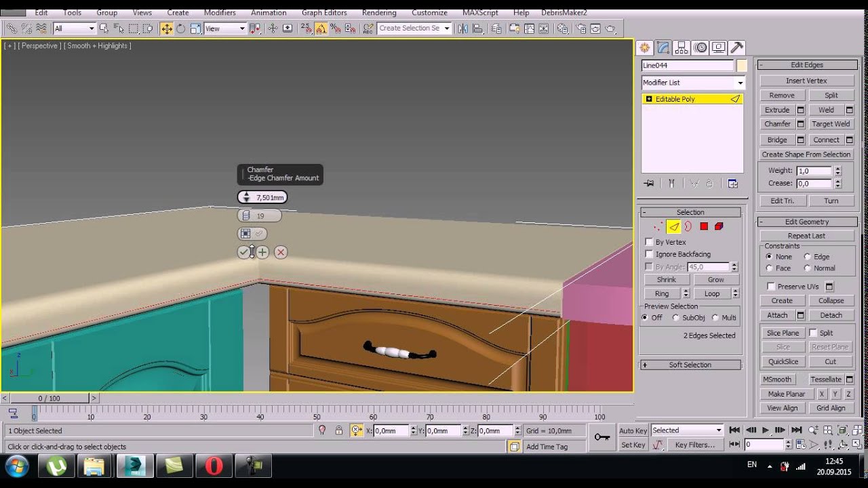The height and width of the screenshot is (488, 868).
Task: Click the Select Object arrow tool
Action: pos(104,28)
